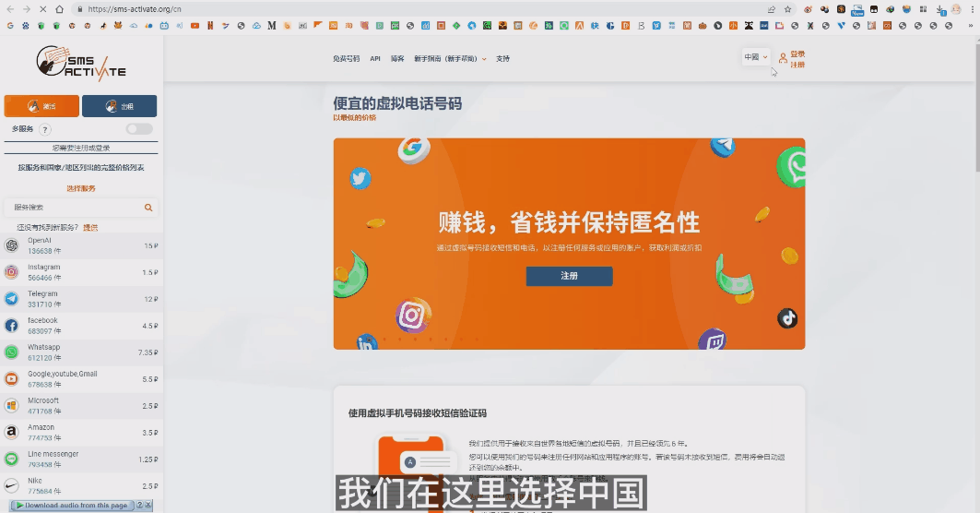Select the OpenAI service icon
Screen dimensions: 980x513
pos(12,245)
